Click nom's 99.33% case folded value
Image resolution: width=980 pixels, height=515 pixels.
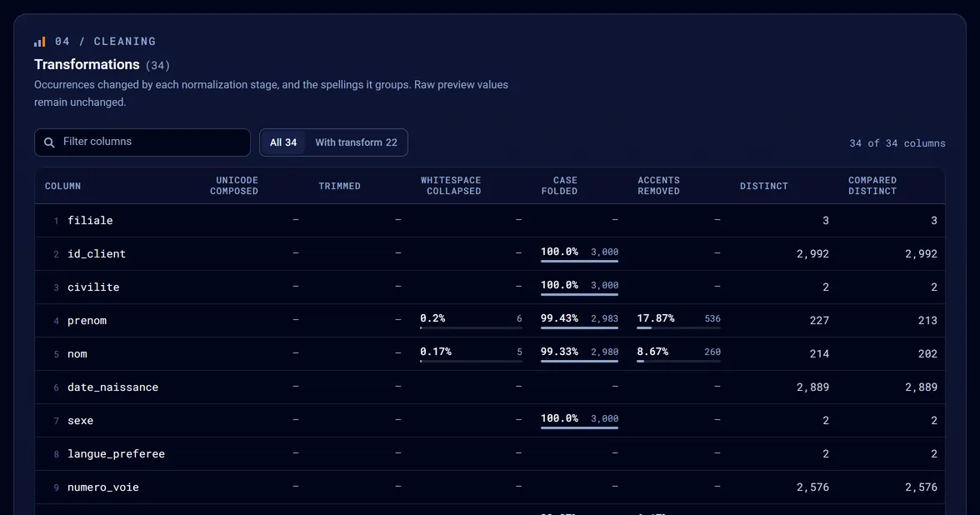559,352
